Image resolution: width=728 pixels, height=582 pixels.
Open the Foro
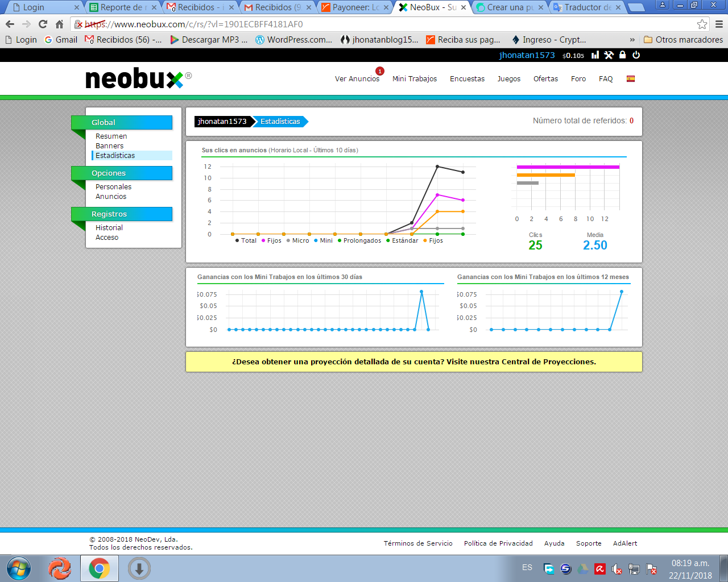578,79
